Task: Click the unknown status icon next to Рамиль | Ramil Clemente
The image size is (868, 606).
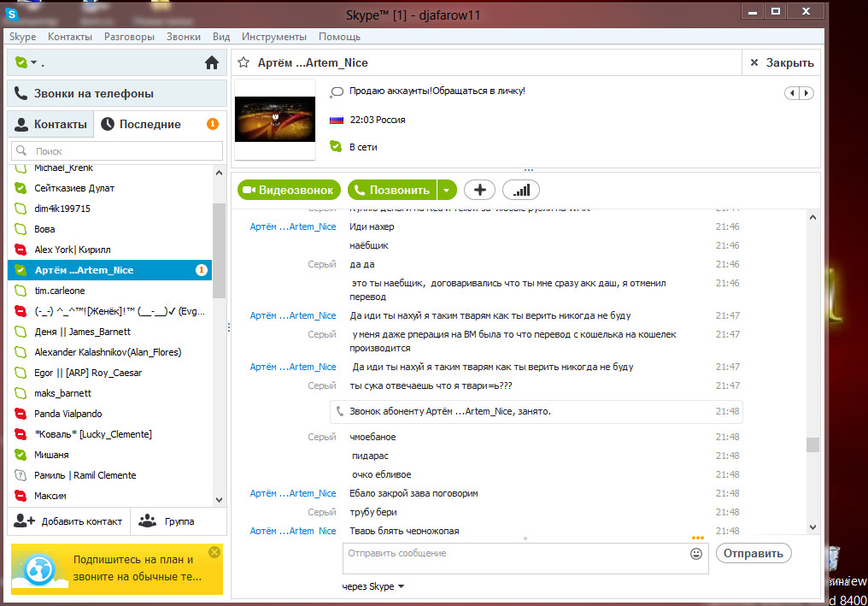Action: tap(21, 475)
